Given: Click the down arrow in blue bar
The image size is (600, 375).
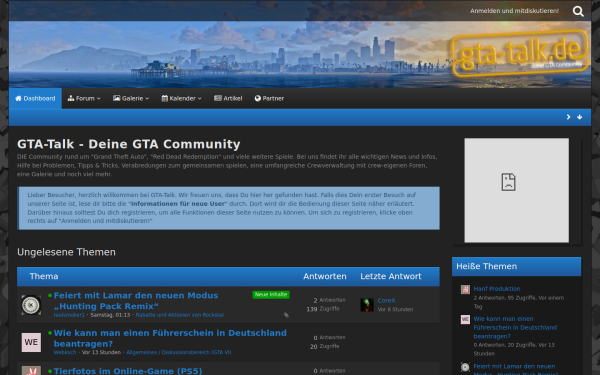Looking at the screenshot, I should (580, 117).
